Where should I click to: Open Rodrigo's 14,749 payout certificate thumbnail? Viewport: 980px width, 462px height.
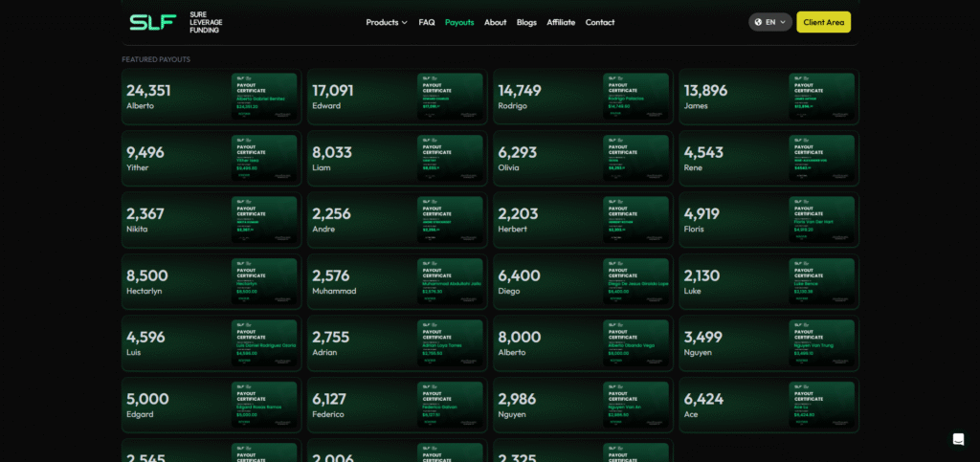pyautogui.click(x=635, y=97)
